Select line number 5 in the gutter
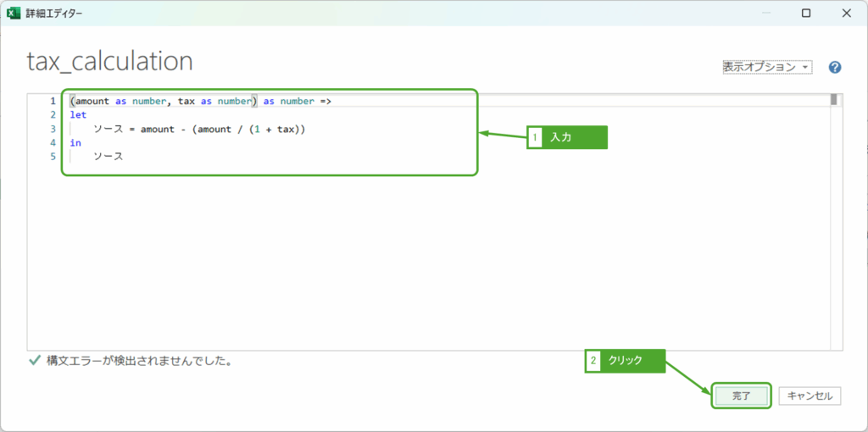Image resolution: width=868 pixels, height=432 pixels. pyautogui.click(x=53, y=157)
